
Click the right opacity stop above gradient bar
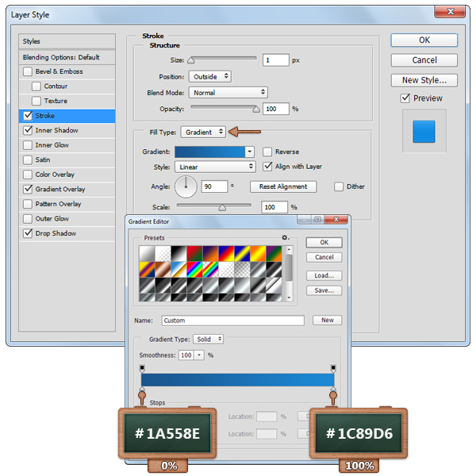point(333,368)
